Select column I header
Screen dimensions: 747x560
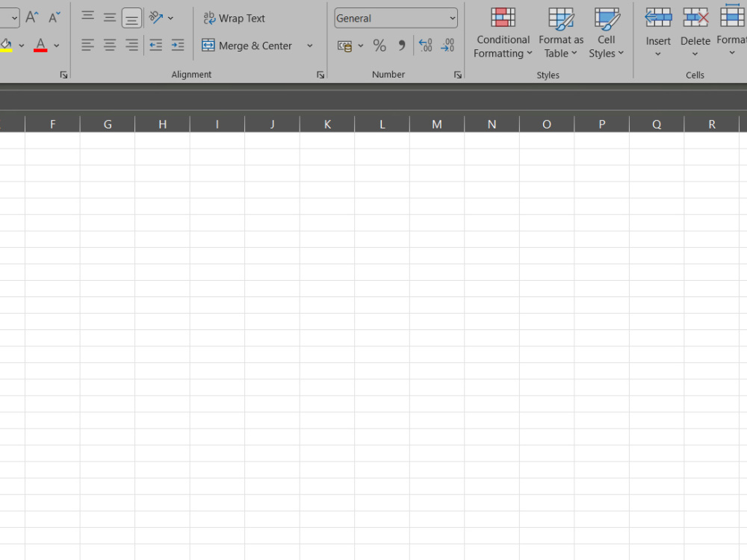pos(217,124)
